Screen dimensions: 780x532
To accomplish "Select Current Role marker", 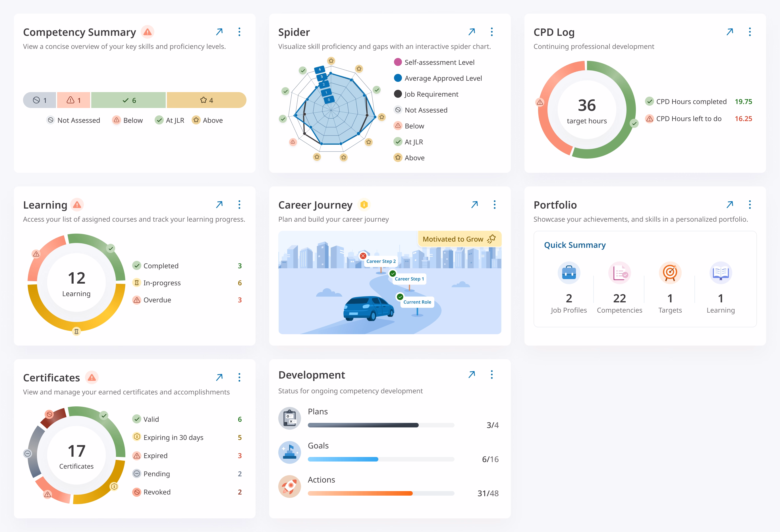I will pyautogui.click(x=417, y=302).
